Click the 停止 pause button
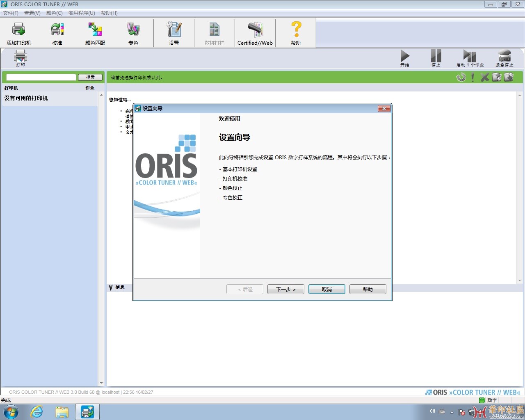This screenshot has width=525, height=420. tap(436, 58)
